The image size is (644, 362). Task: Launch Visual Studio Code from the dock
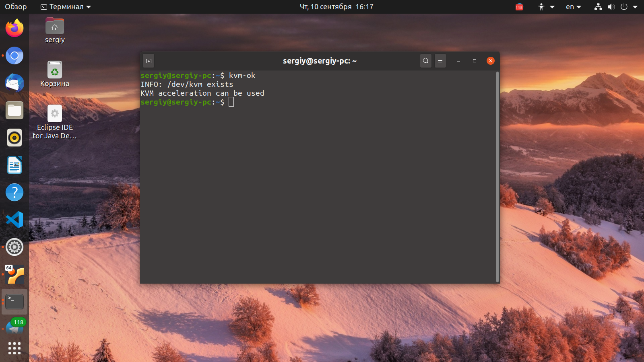pyautogui.click(x=14, y=220)
